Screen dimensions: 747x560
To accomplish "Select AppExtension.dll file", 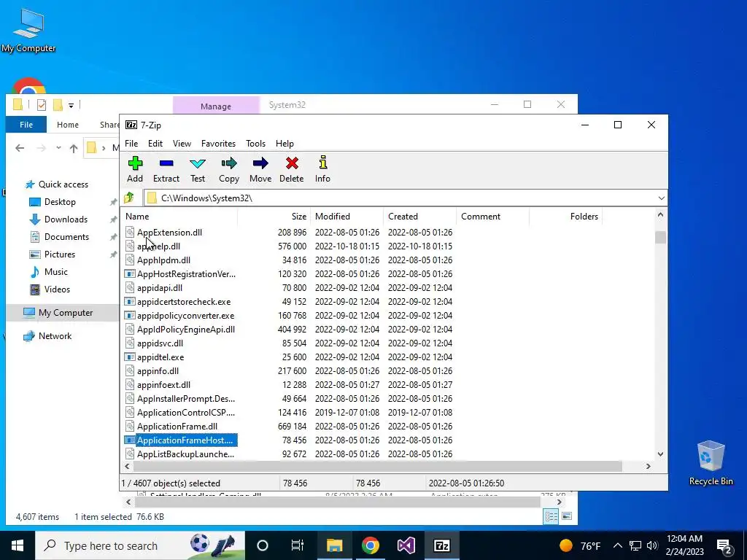I will (169, 233).
